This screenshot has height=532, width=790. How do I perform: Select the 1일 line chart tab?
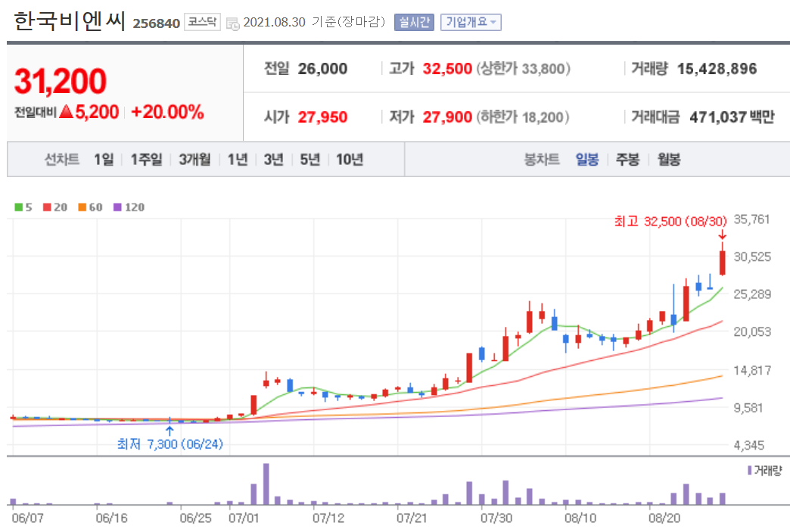[104, 160]
